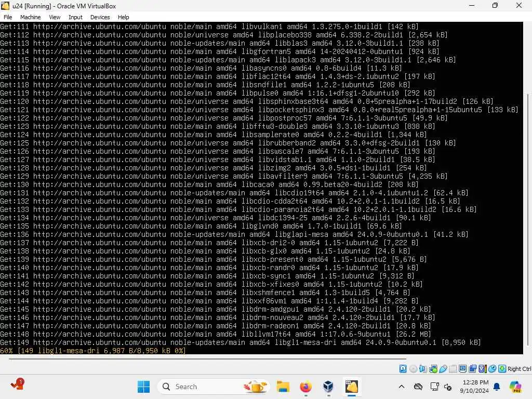Click the Get:124 libsamplerate0 line
This screenshot has width=532, height=399.
[214, 135]
